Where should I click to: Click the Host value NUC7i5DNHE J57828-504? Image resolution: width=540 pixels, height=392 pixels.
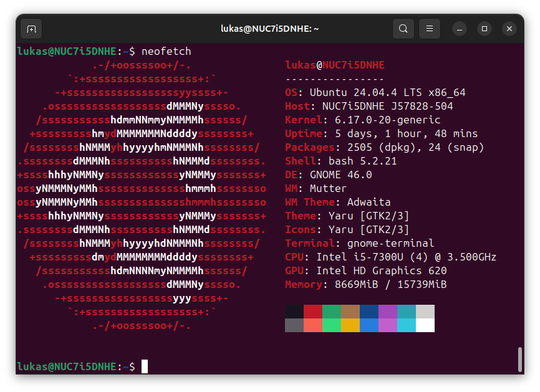pyautogui.click(x=387, y=107)
